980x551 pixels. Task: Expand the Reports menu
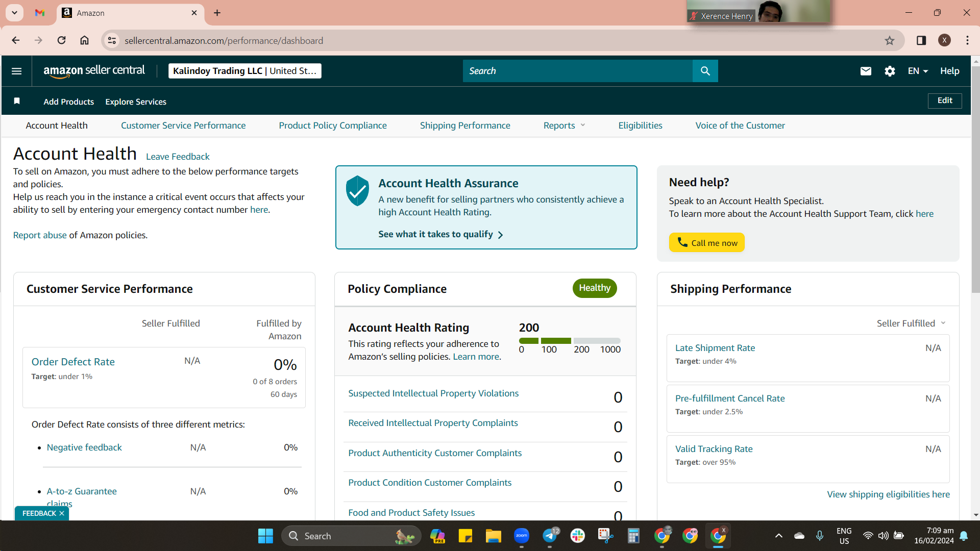(564, 126)
